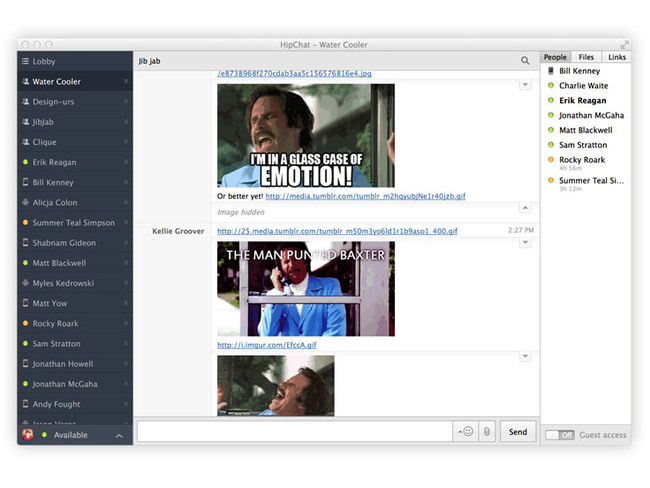
Task: Open the search magnifier in chat header
Action: [525, 61]
